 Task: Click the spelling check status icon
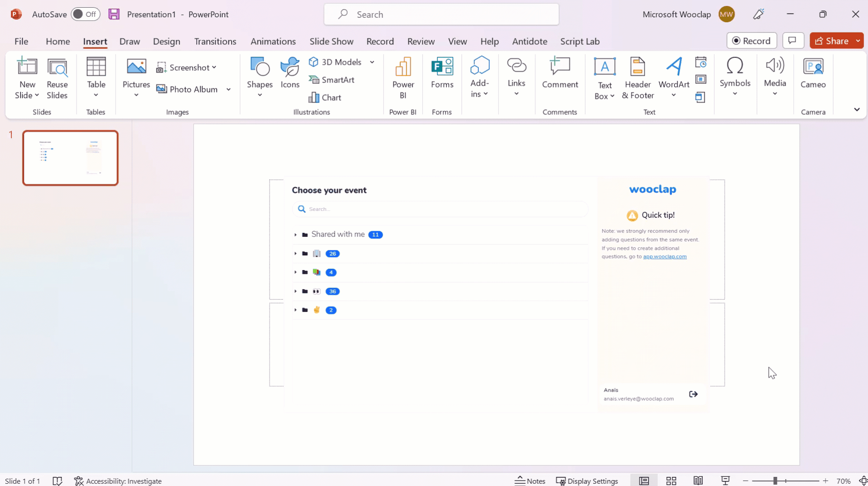(58, 481)
